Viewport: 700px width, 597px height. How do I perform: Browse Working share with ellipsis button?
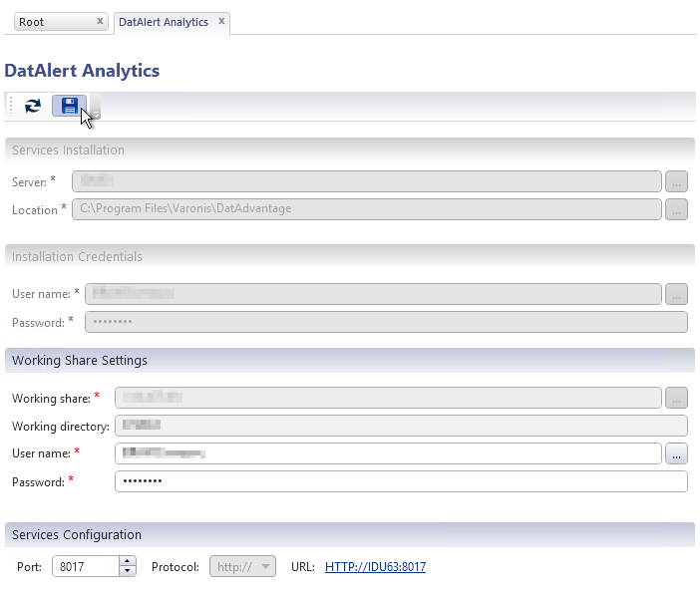[x=676, y=398]
